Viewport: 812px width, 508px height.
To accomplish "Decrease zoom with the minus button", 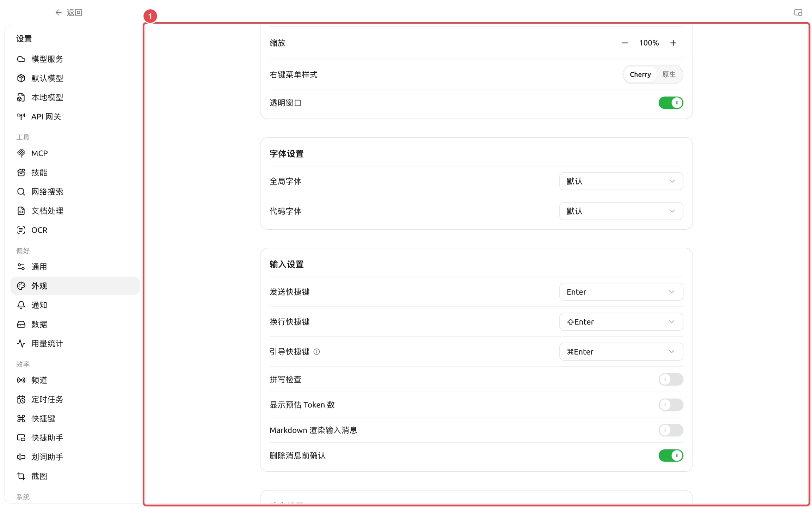I will click(625, 43).
